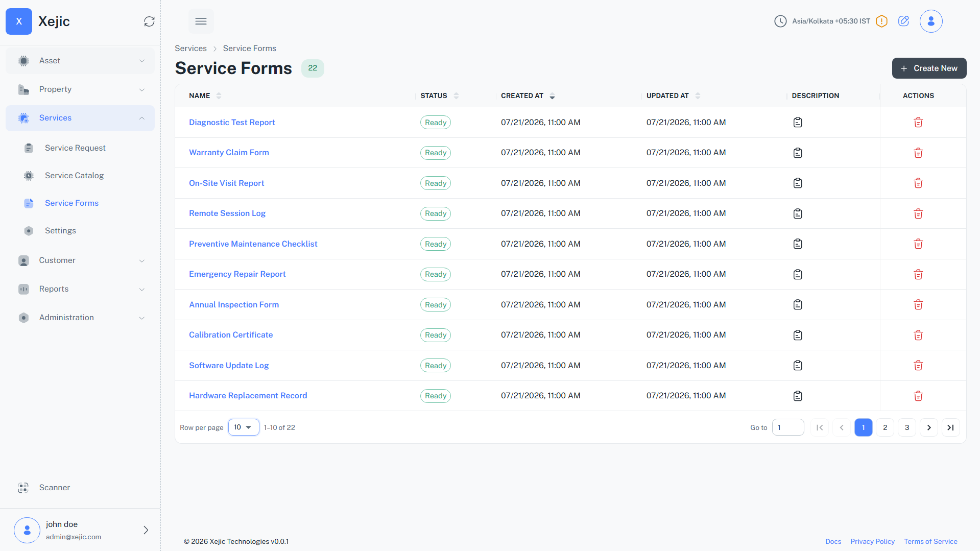
Task: View description of Emergency Repair Report
Action: 798,274
